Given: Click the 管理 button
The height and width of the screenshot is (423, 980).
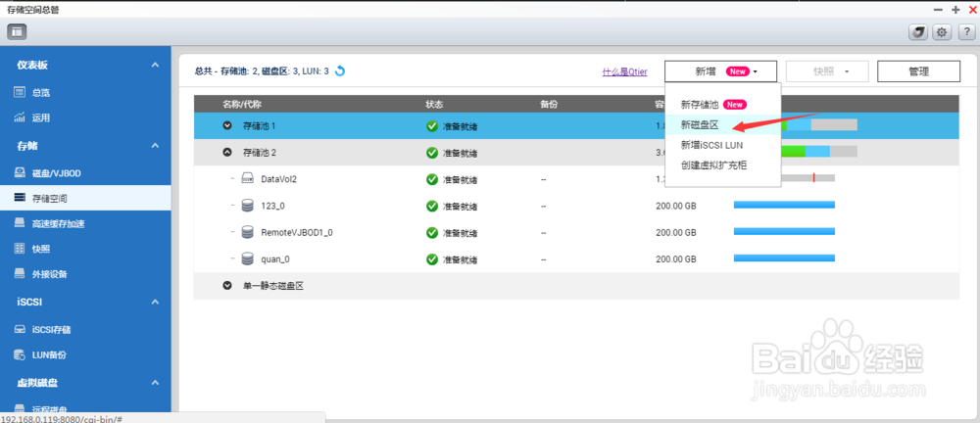Looking at the screenshot, I should point(919,71).
